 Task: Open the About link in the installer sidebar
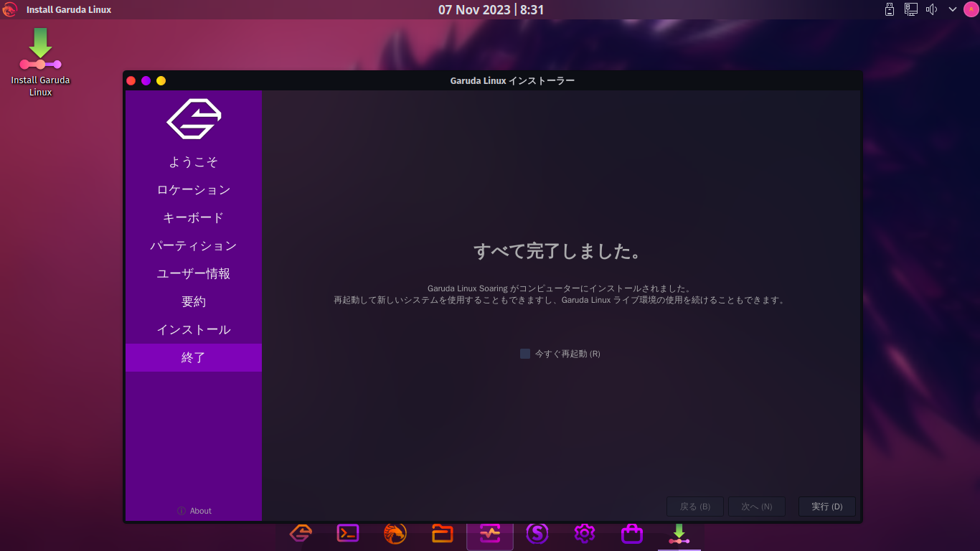pos(194,511)
